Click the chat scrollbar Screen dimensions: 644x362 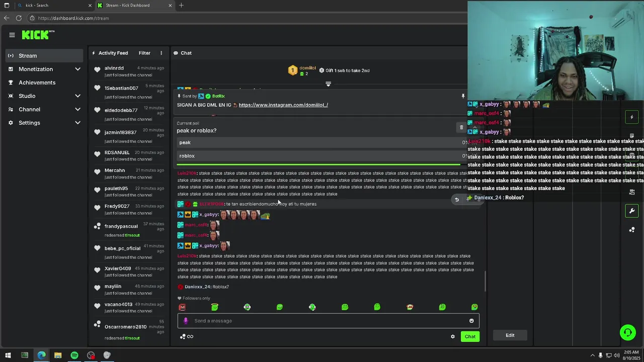486,281
